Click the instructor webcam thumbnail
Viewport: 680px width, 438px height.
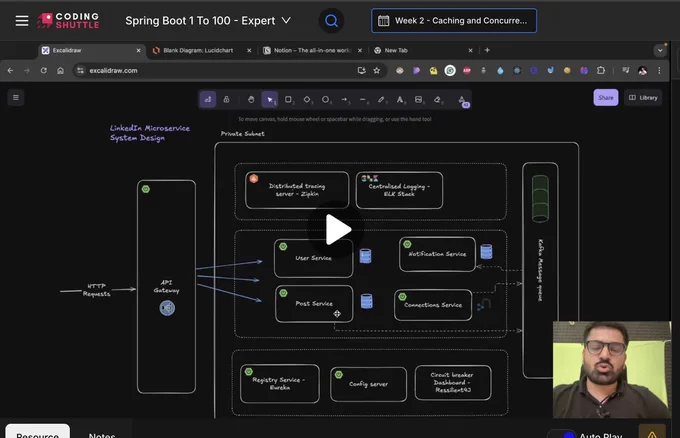click(611, 369)
